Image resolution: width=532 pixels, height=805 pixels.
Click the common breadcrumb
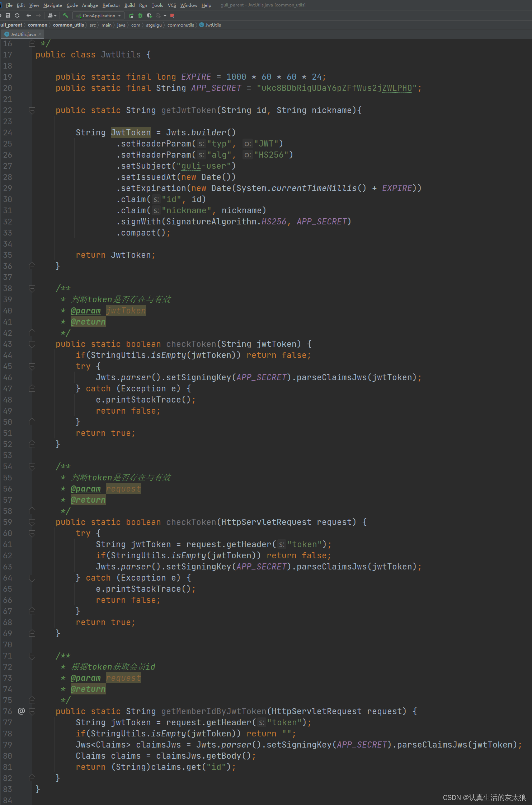(x=38, y=25)
